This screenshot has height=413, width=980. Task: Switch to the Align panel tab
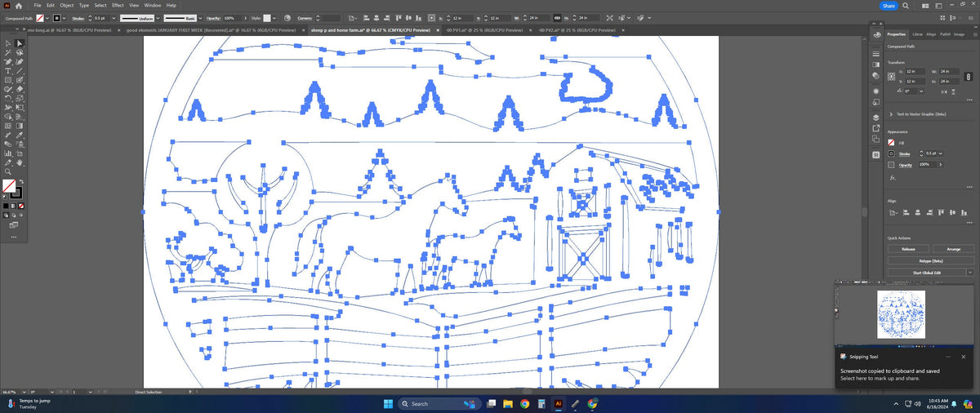click(x=931, y=34)
